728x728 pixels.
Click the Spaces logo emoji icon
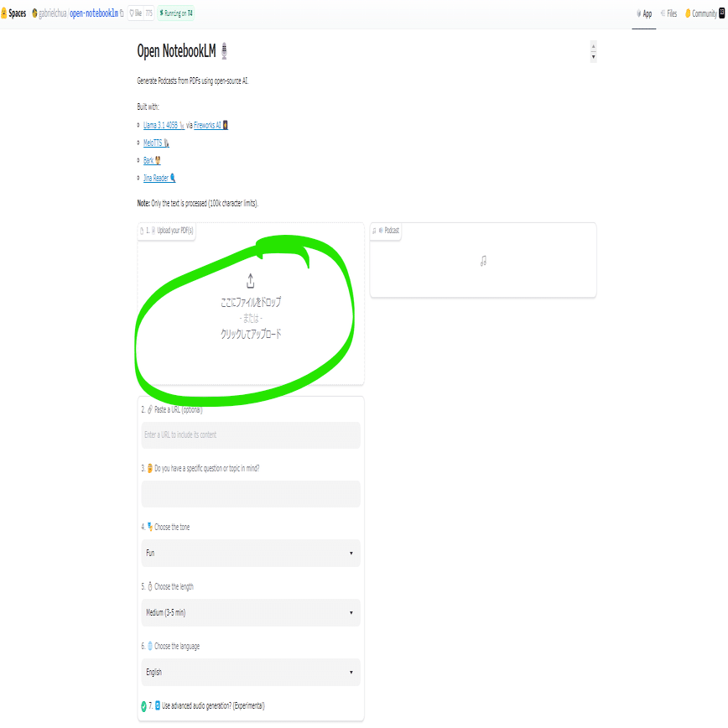(3, 13)
